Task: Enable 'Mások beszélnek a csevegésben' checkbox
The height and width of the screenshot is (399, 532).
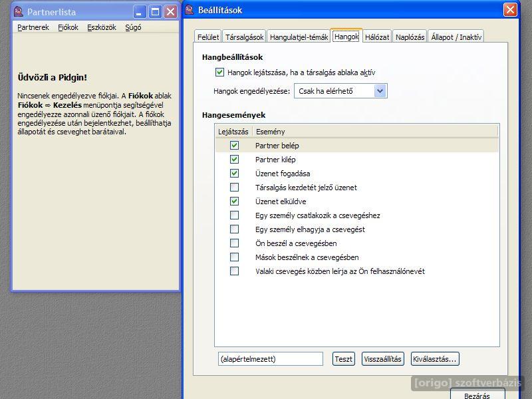Action: tap(234, 257)
